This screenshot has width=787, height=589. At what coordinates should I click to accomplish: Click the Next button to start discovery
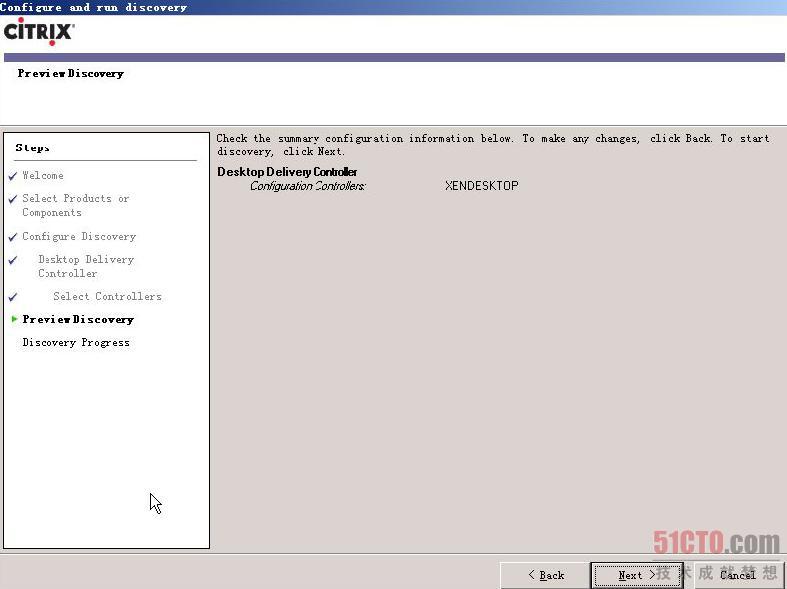coord(637,575)
